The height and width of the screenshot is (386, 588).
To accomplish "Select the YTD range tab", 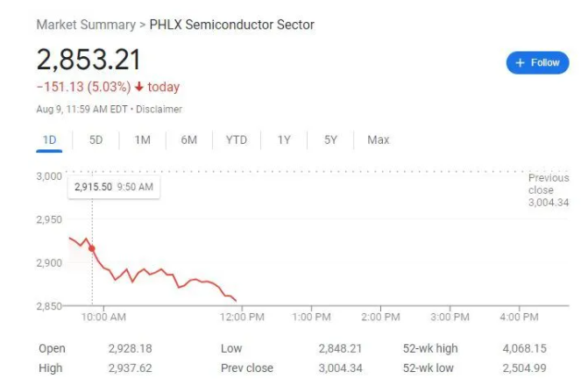I will click(x=236, y=140).
